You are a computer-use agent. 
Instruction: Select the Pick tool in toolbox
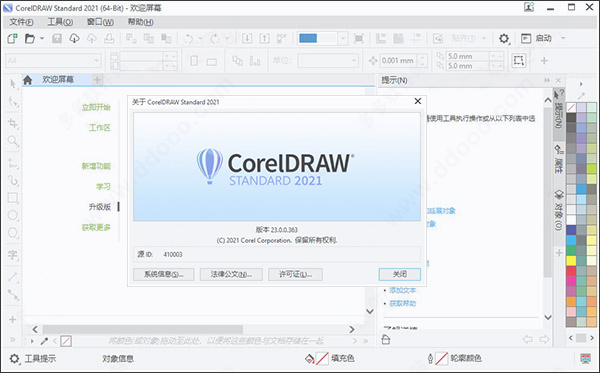coord(13,83)
